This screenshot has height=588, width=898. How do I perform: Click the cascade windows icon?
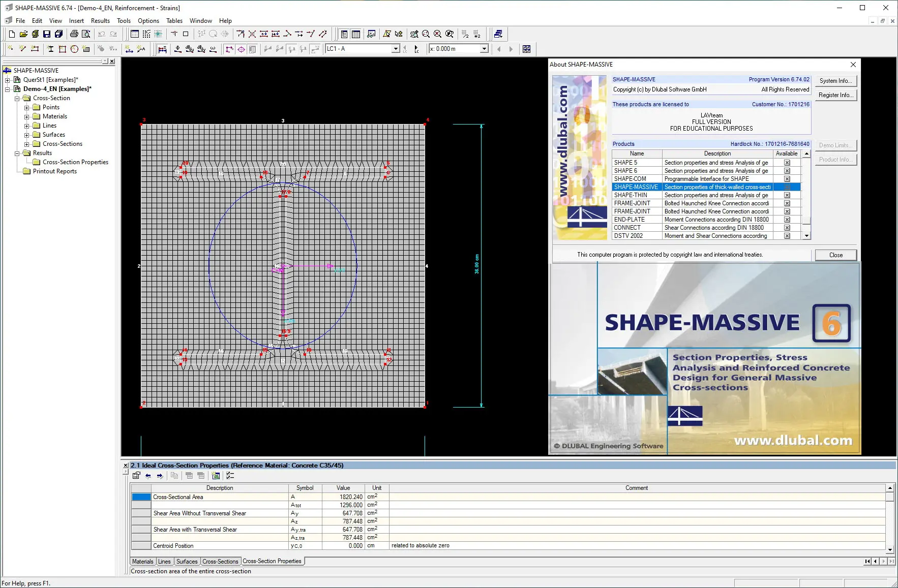tap(498, 34)
